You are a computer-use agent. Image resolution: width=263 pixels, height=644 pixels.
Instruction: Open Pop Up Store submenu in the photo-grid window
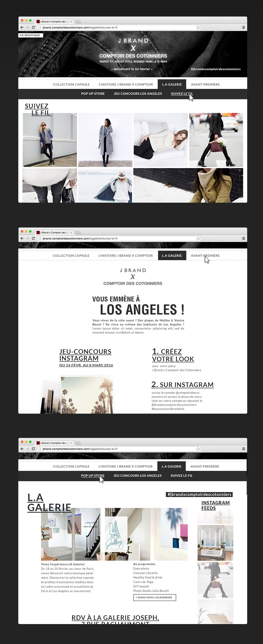click(93, 94)
